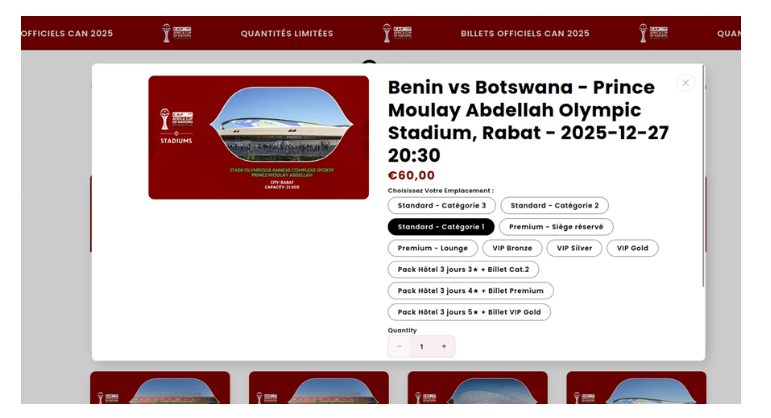Decrease ticket quantity with minus icon
Viewport: 771px width, 418px height.
coord(399,346)
